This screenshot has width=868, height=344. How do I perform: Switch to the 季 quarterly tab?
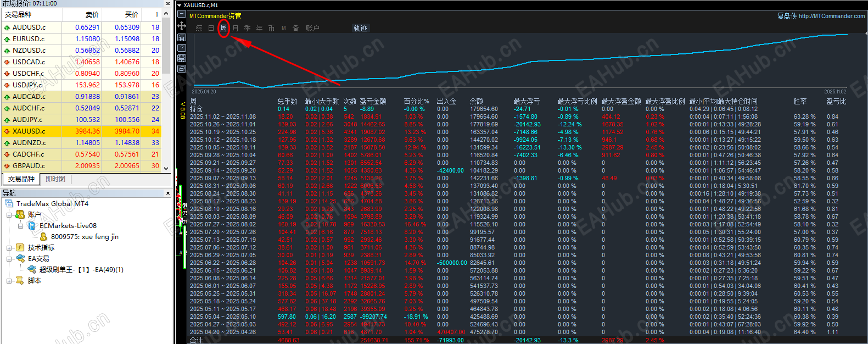click(248, 28)
